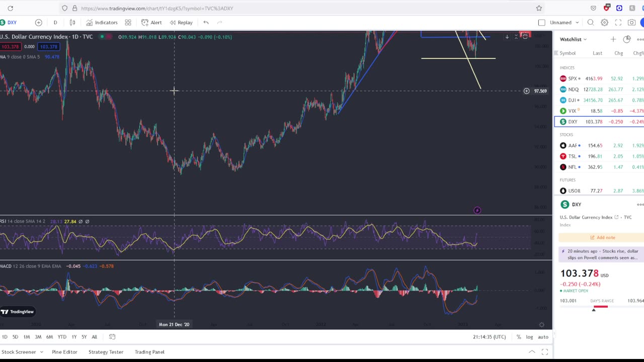Sort the watchlist by the Last column
Viewport: 644px width, 362px height.
597,53
